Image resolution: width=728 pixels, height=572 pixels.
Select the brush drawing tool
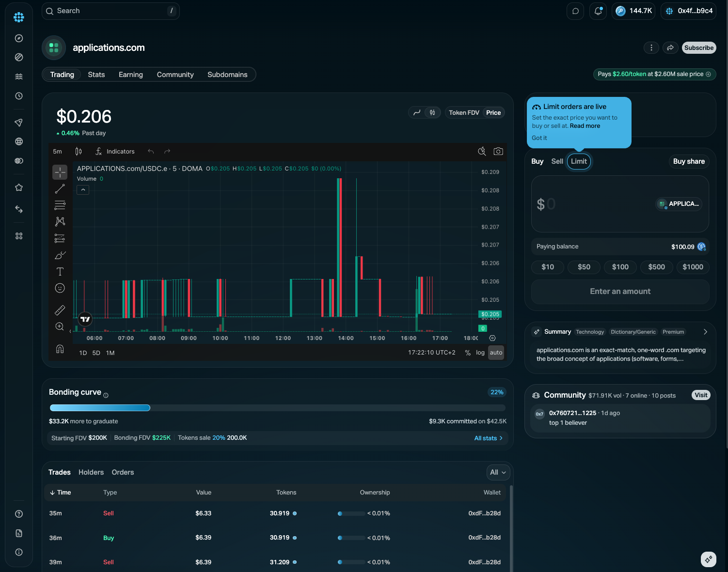(x=60, y=255)
